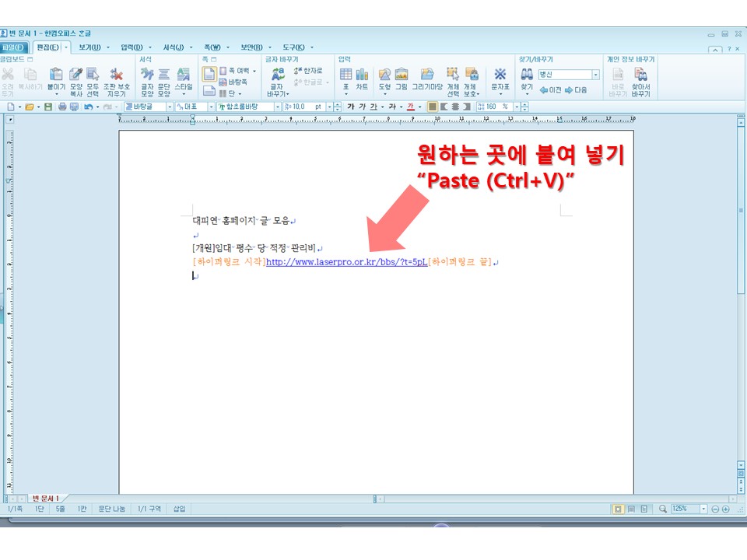Click the 차트 (chart) icon
This screenshot has width=747, height=560.
click(x=362, y=79)
